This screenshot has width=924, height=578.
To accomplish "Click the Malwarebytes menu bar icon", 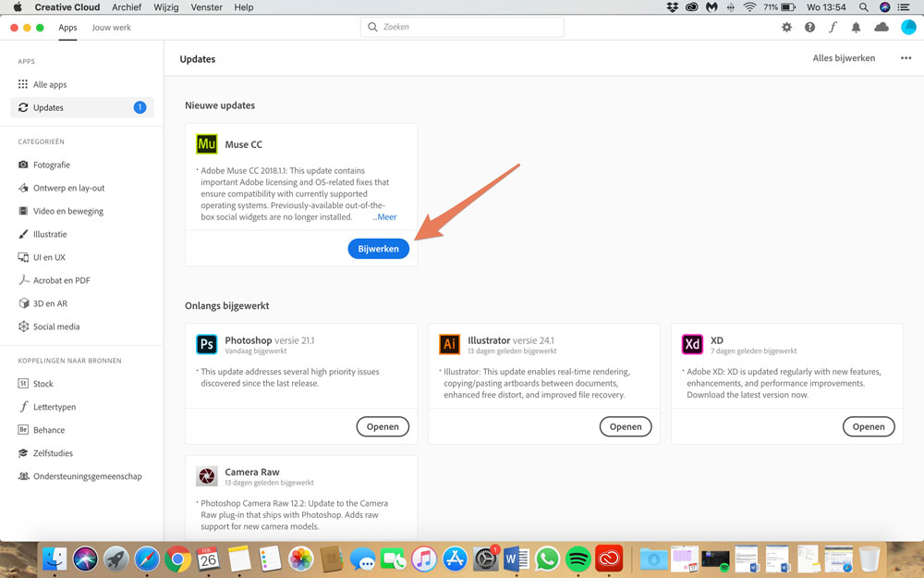I will tap(711, 7).
